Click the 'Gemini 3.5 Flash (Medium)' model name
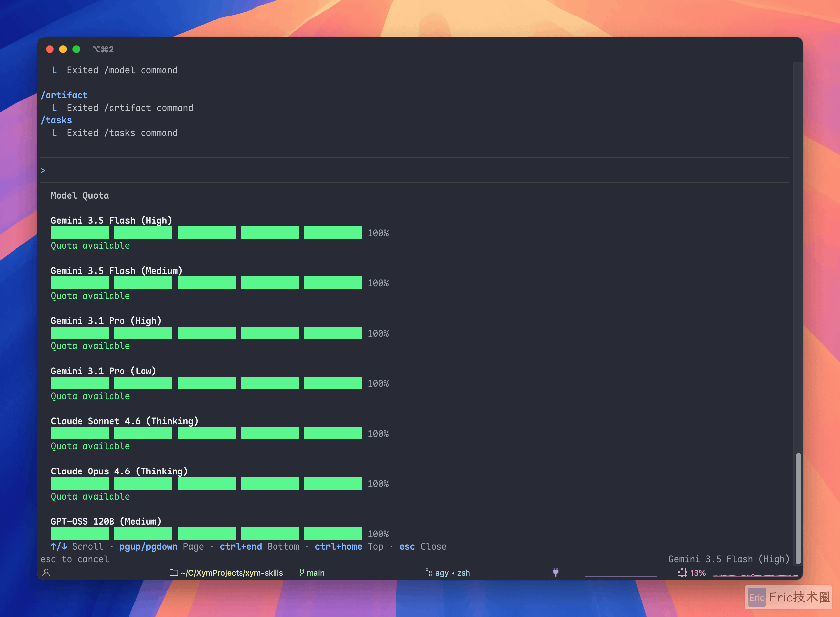Screen dimensions: 840x617 [116, 271]
